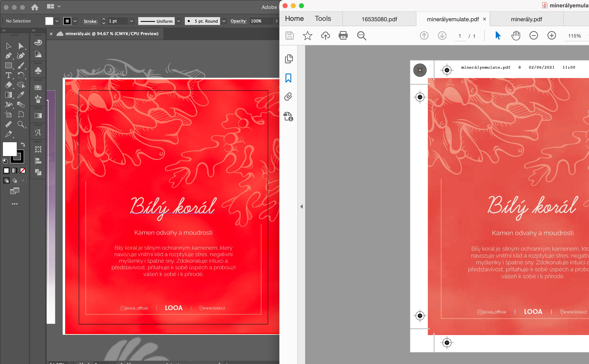The image size is (589, 364).
Task: Select the Type tool
Action: coord(8,75)
